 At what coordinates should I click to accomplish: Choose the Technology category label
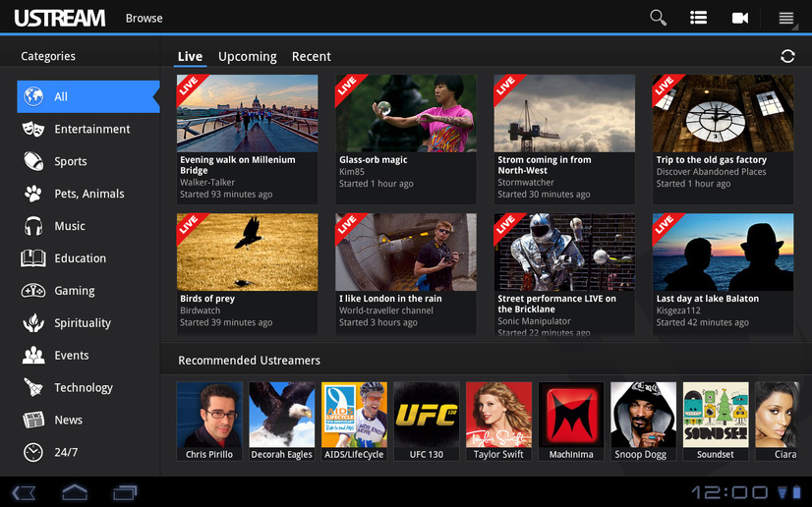[84, 387]
